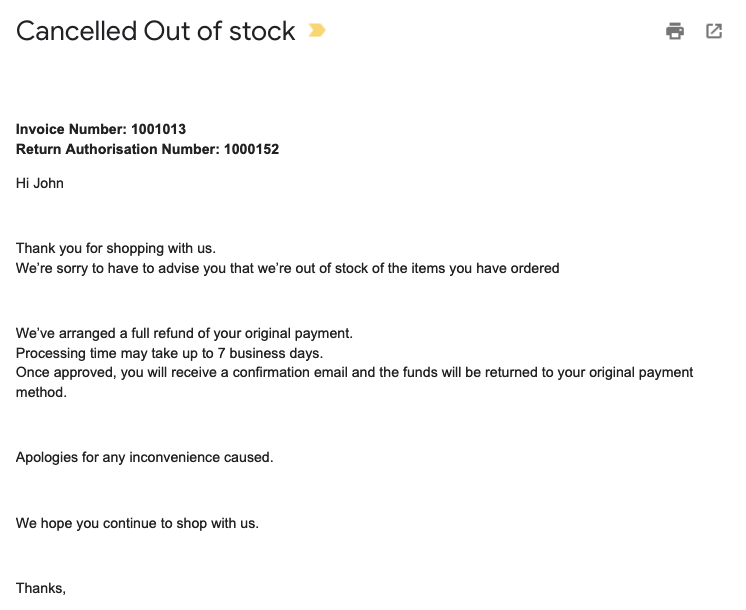The height and width of the screenshot is (610, 746).
Task: Select the Return Authorisation Number 1000152 text
Action: [147, 149]
